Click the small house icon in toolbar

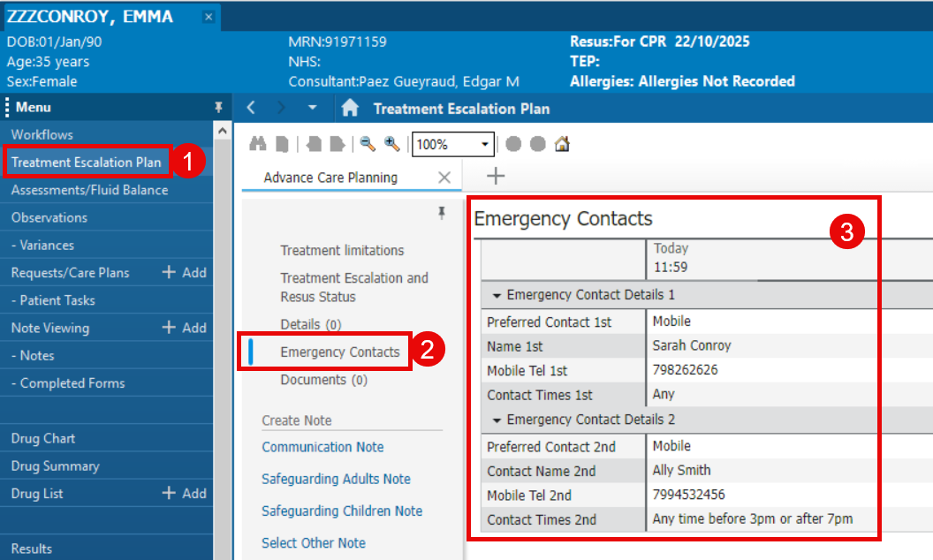[562, 144]
